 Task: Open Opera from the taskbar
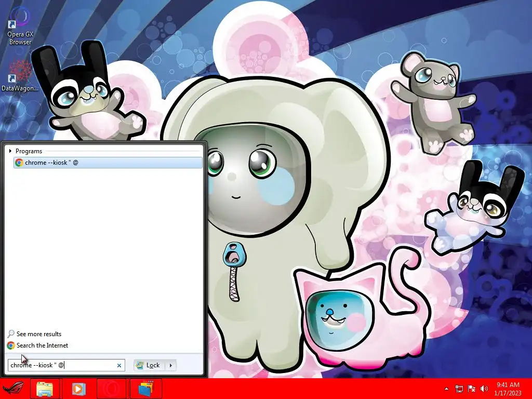111,389
